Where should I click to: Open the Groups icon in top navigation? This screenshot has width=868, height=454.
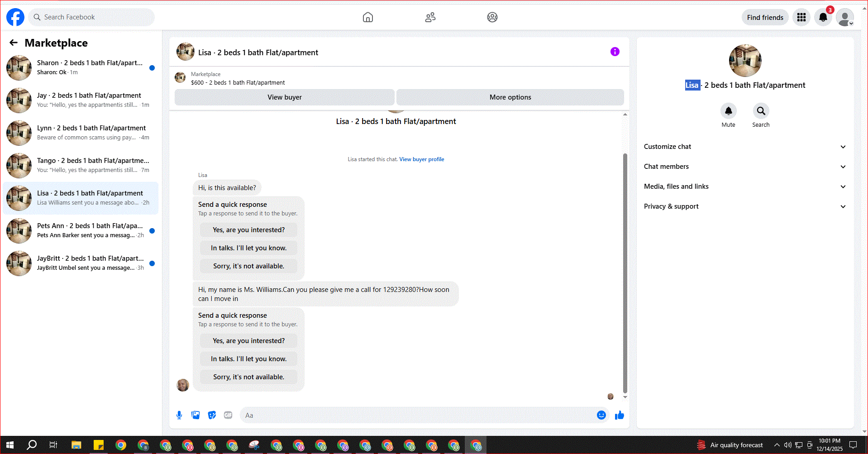(x=492, y=17)
